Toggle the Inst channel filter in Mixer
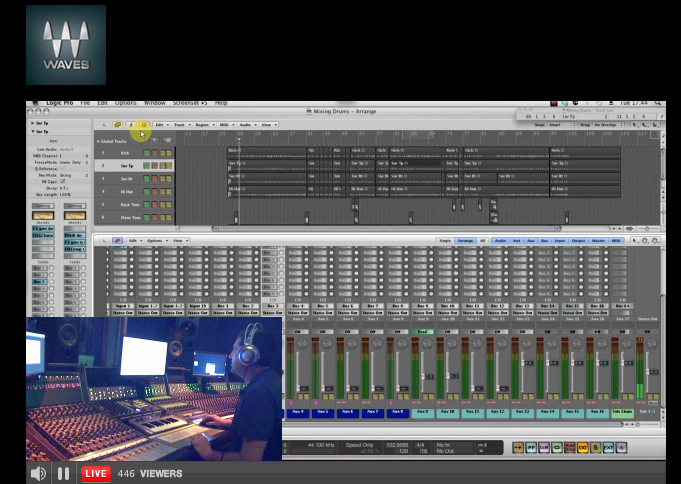The width and height of the screenshot is (681, 484). coord(516,240)
